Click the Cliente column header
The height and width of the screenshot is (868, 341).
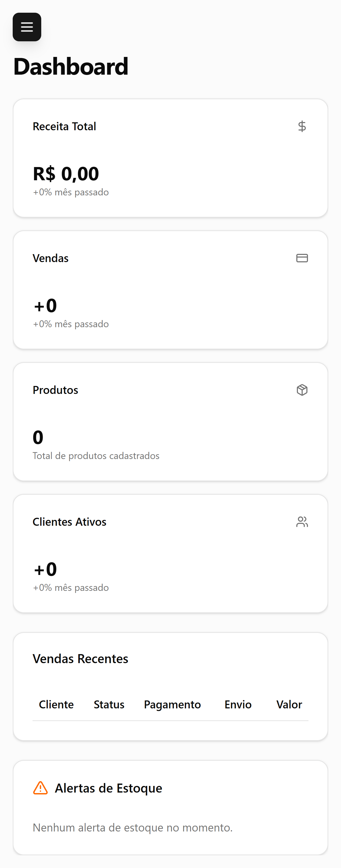click(56, 705)
